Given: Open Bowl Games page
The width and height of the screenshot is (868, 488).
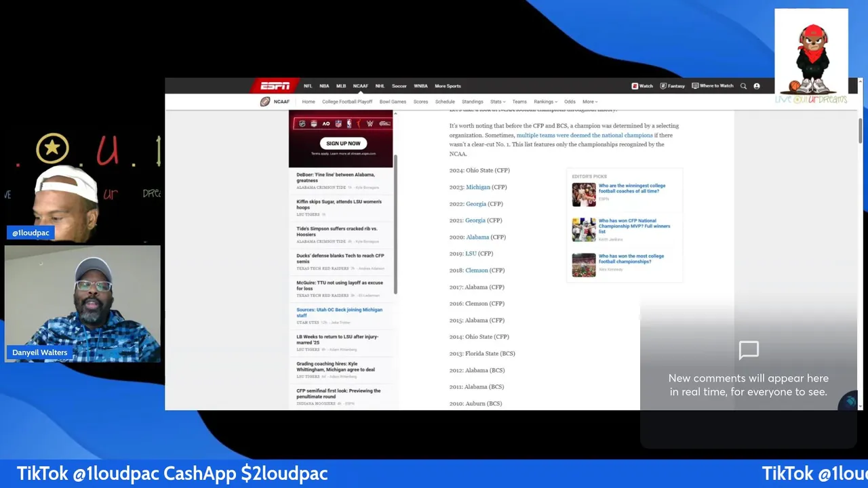Looking at the screenshot, I should (393, 102).
